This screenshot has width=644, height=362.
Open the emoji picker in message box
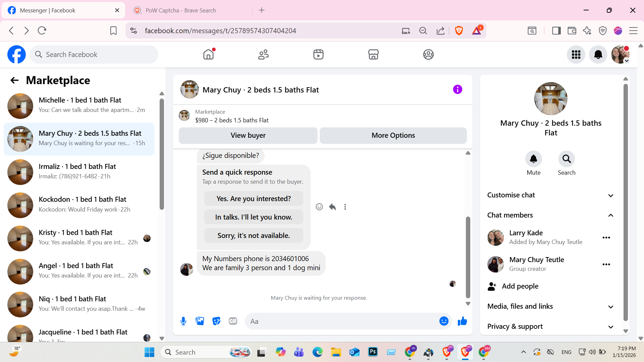click(x=444, y=321)
